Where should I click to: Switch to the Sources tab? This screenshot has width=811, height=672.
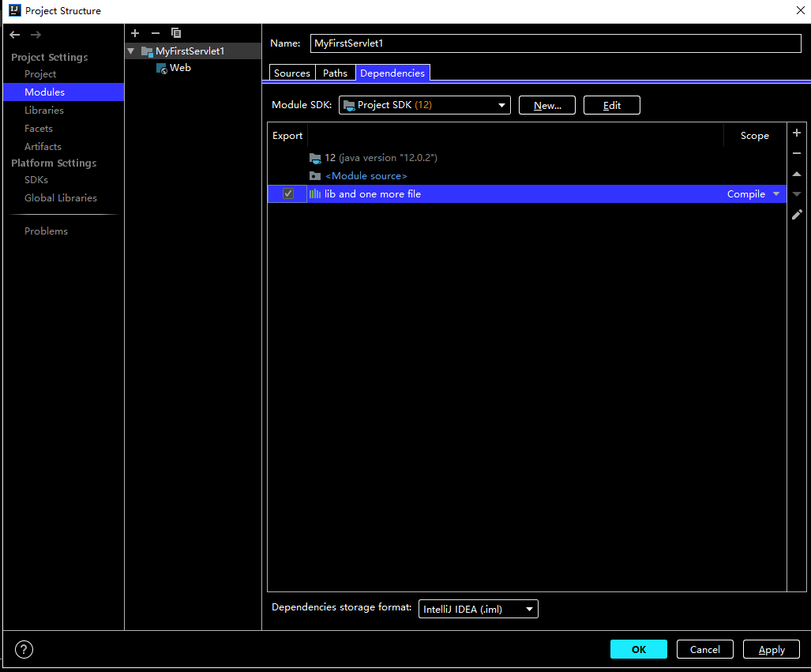pos(292,73)
